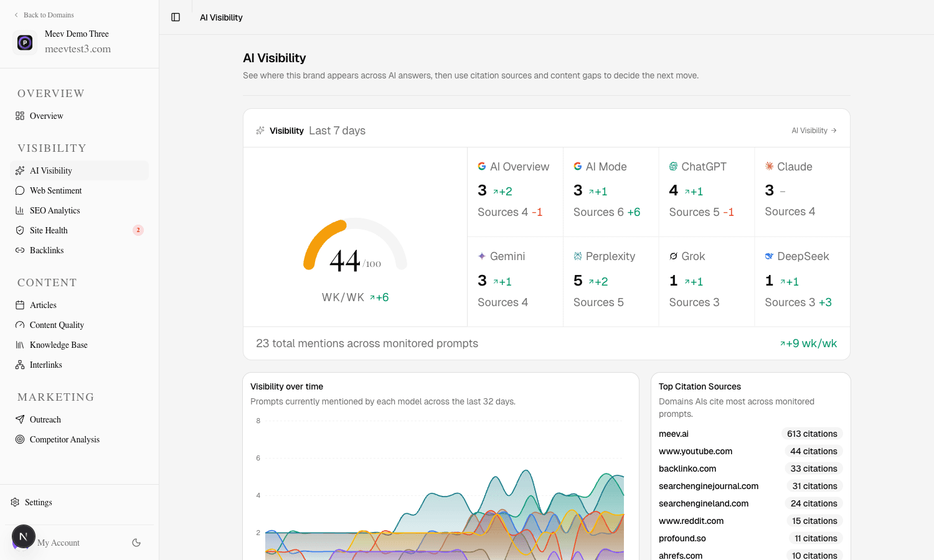Click the 44/100 visibility gauge
The height and width of the screenshot is (560, 934).
click(x=355, y=245)
